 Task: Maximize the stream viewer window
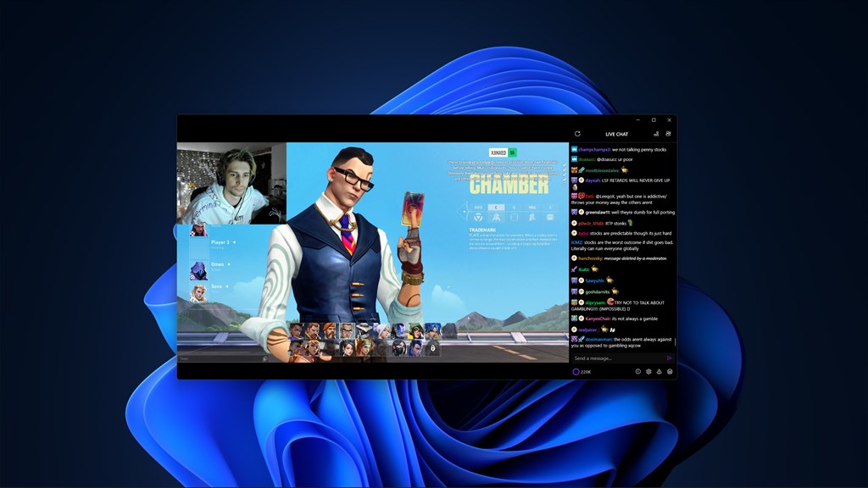(x=654, y=120)
